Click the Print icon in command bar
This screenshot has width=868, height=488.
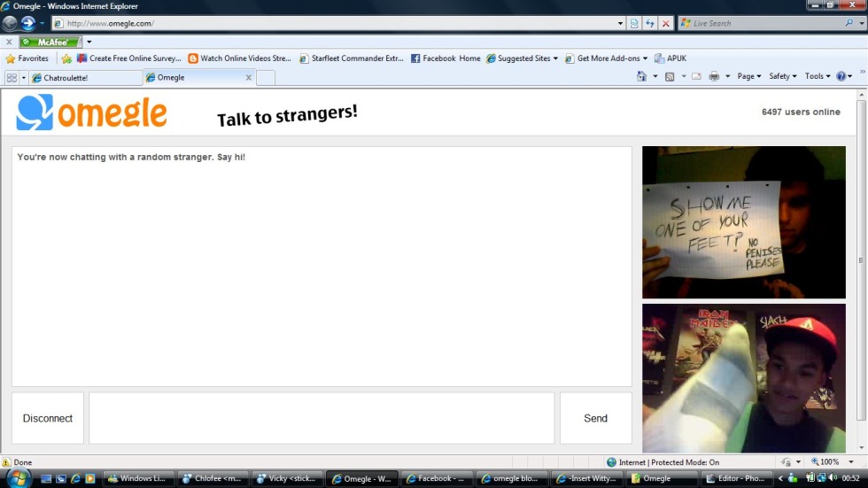click(x=714, y=77)
